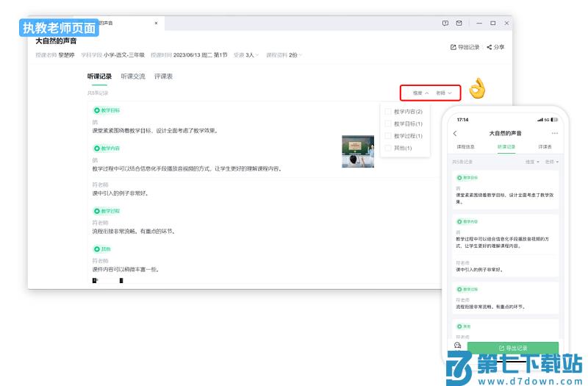Click the feedback icon in the title bar
This screenshot has width=588, height=386.
click(x=445, y=24)
